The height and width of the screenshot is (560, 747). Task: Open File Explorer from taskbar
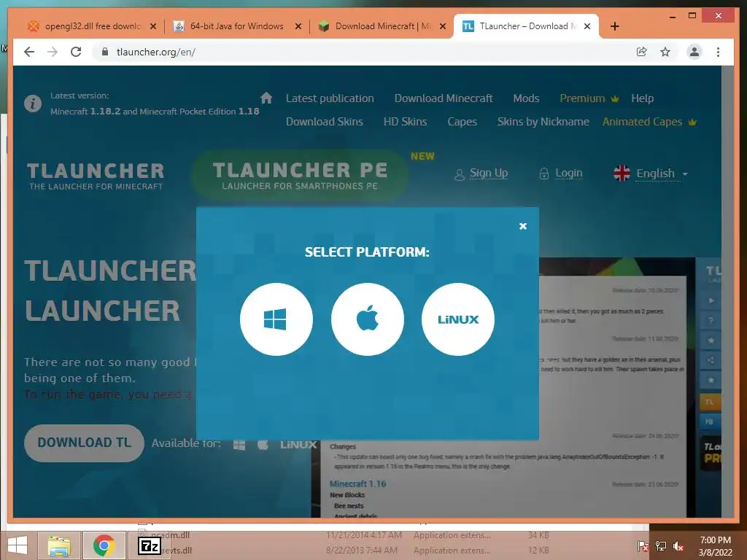click(59, 545)
